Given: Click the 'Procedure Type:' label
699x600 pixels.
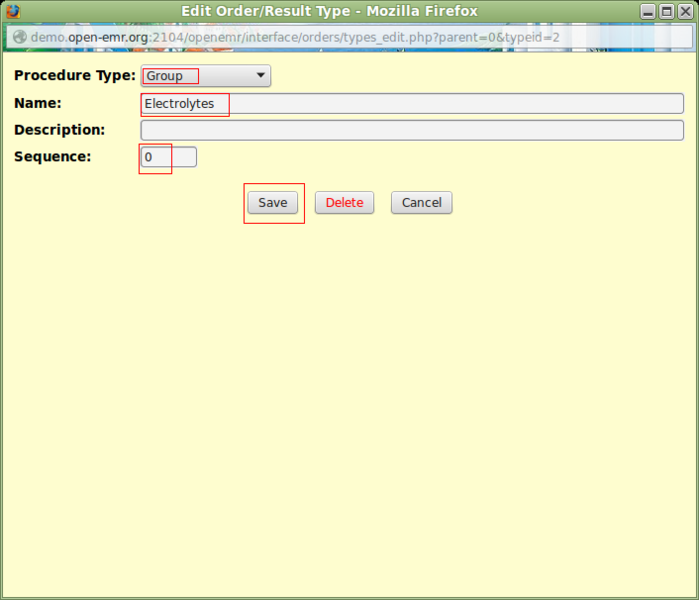Looking at the screenshot, I should pyautogui.click(x=74, y=76).
